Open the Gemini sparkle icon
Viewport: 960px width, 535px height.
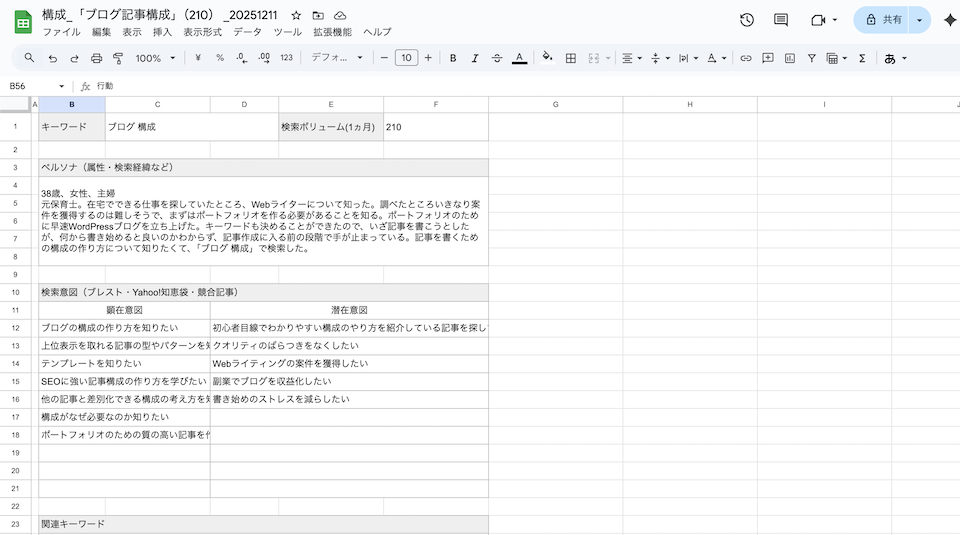click(950, 20)
